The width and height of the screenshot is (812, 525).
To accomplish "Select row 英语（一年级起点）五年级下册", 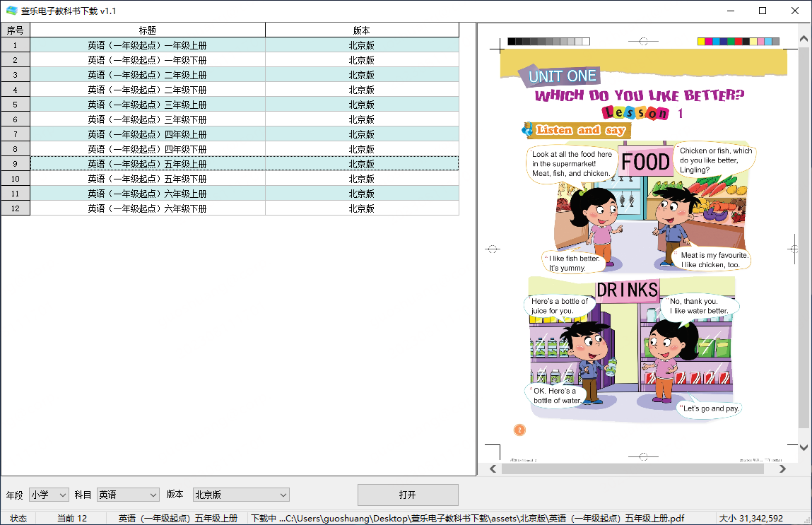I will (245, 179).
